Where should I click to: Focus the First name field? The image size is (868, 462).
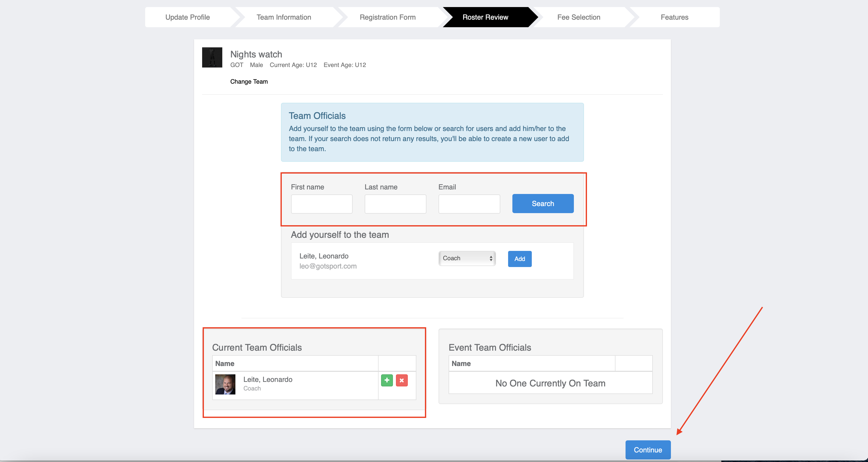pyautogui.click(x=321, y=204)
